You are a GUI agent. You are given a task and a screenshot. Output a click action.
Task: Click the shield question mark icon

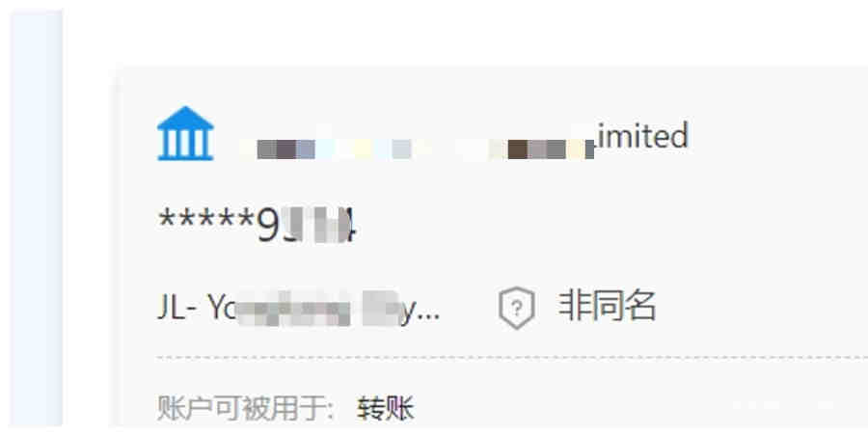[x=517, y=308]
